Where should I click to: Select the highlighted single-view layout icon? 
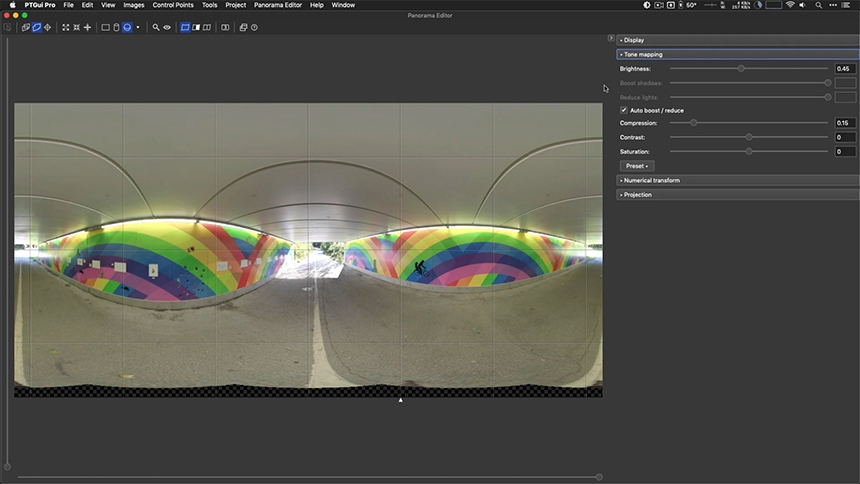(x=185, y=27)
